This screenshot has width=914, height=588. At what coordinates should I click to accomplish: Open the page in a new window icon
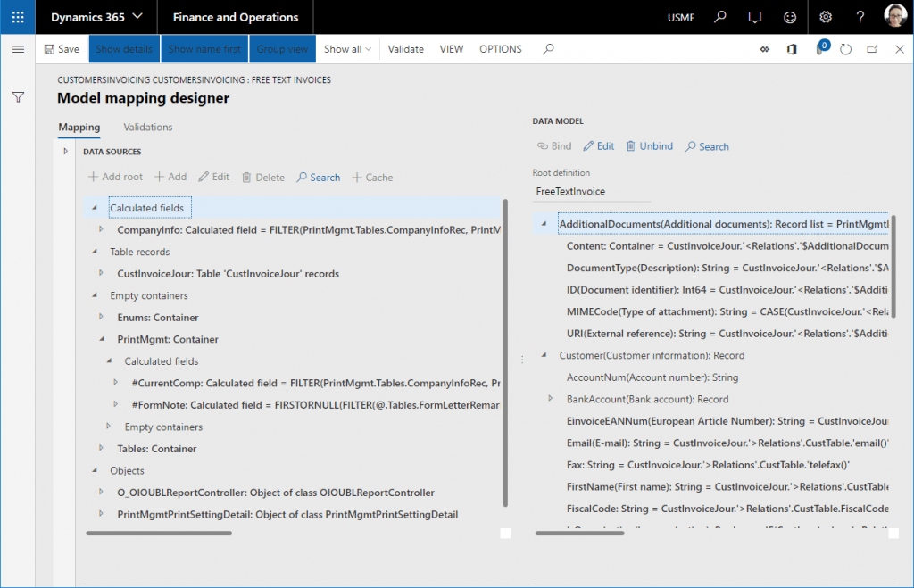tap(872, 49)
